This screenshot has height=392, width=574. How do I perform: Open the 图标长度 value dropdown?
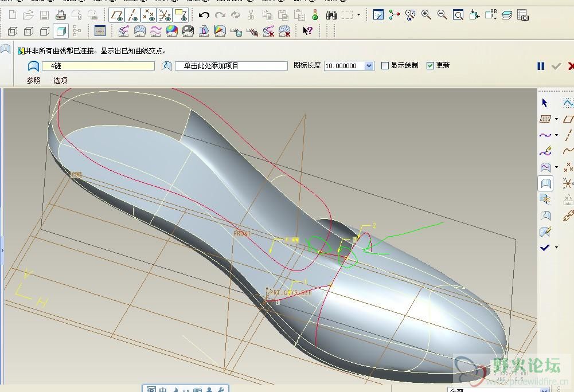pos(369,66)
